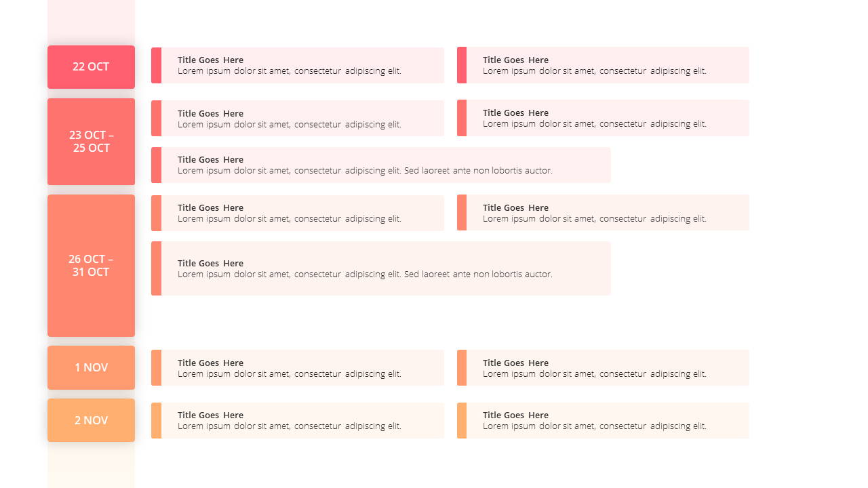Click the 2 NOV date block
This screenshot has height=488, width=868.
(91, 420)
